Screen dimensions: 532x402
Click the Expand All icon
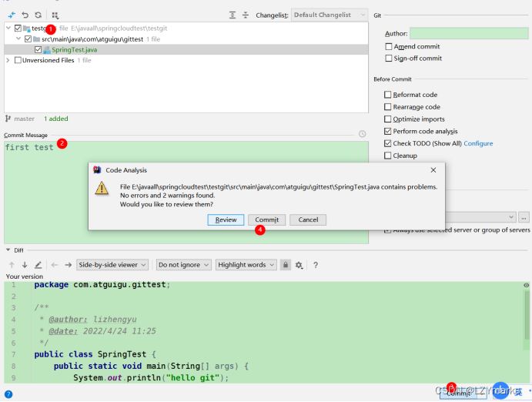pyautogui.click(x=233, y=15)
